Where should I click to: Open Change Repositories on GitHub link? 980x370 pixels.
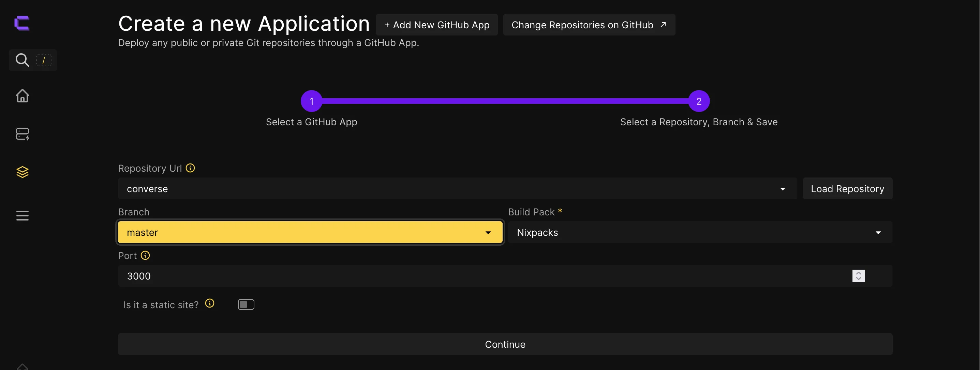point(589,25)
